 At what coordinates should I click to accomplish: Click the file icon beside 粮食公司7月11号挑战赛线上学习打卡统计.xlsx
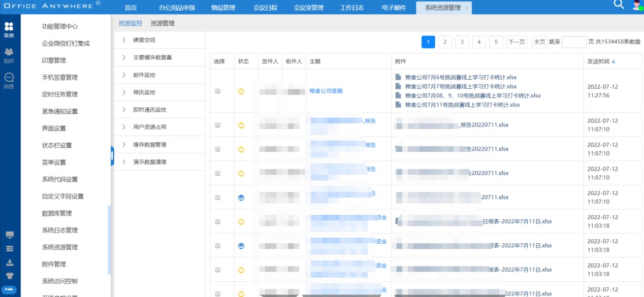click(x=399, y=105)
